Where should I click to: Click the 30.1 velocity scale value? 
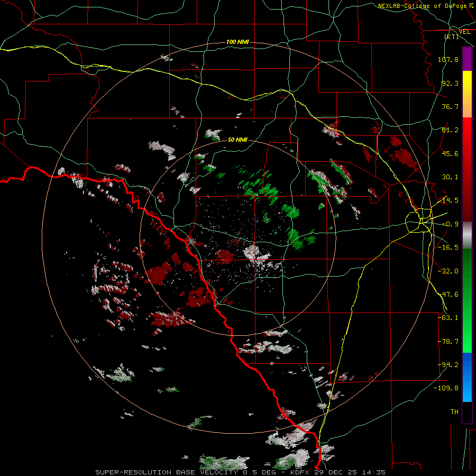click(x=450, y=177)
